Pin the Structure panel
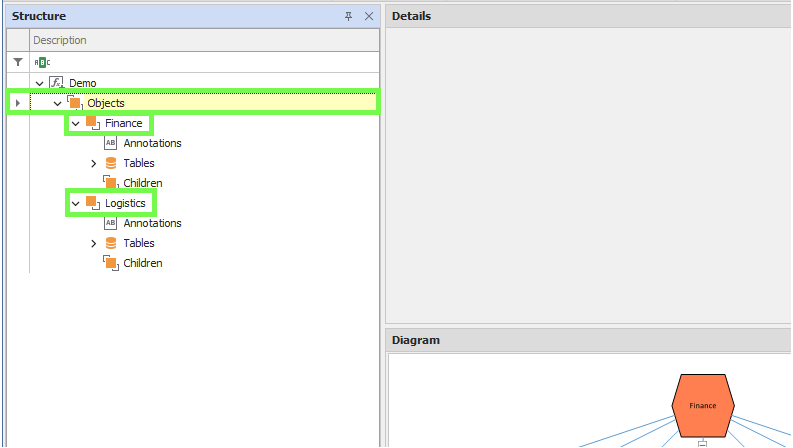Viewport: 793px width, 448px height. 349,17
